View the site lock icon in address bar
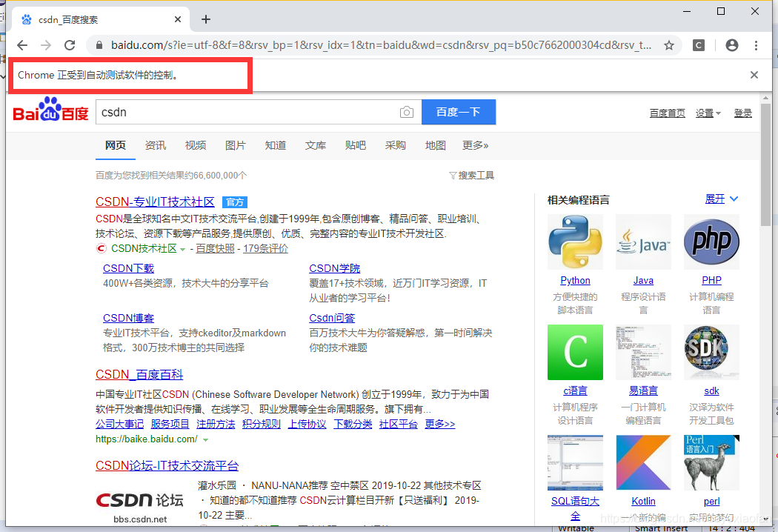778x532 pixels. 99,45
